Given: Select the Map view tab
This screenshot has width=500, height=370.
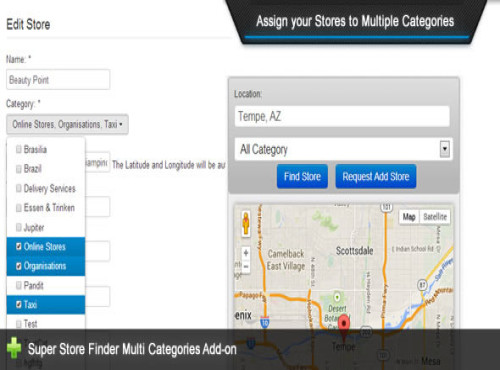Looking at the screenshot, I should click(409, 217).
